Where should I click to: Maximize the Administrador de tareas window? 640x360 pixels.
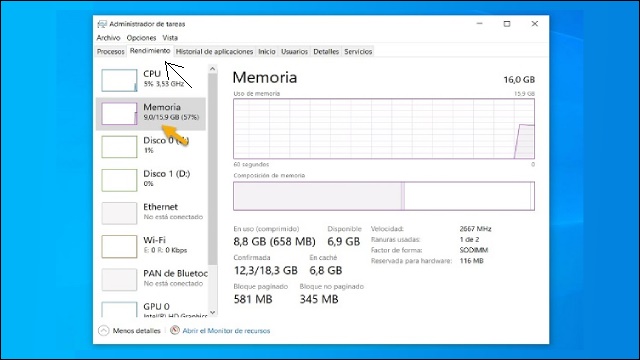(x=507, y=24)
